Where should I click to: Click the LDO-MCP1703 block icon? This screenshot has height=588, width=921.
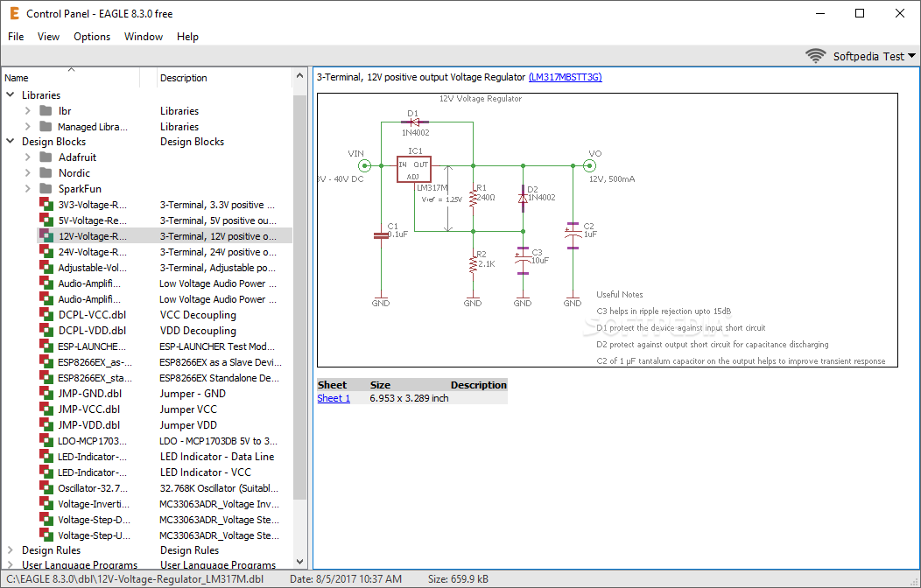click(x=46, y=440)
